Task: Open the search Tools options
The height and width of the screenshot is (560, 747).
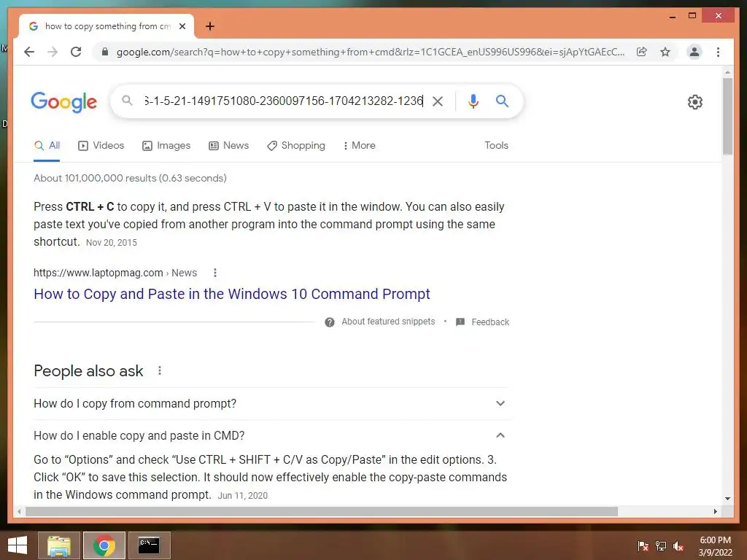Action: [x=496, y=145]
